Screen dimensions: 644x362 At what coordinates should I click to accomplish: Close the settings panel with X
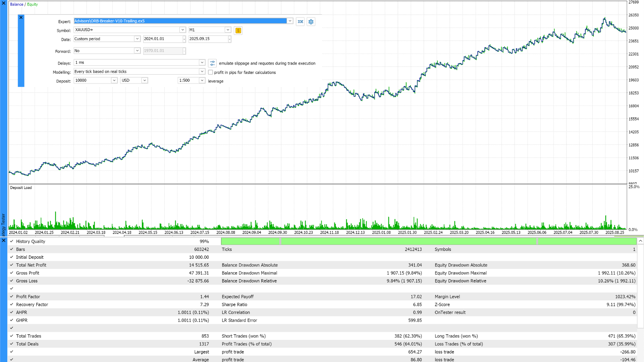[21, 17]
